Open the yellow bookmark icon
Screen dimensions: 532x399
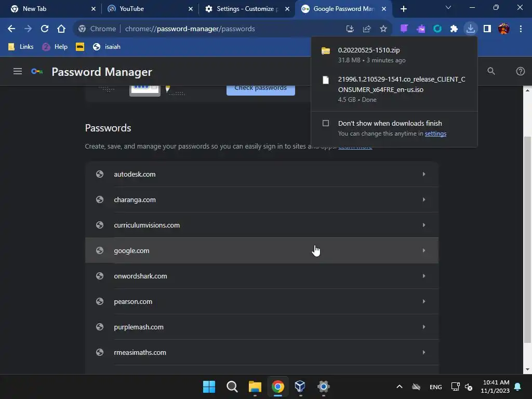tap(80, 47)
